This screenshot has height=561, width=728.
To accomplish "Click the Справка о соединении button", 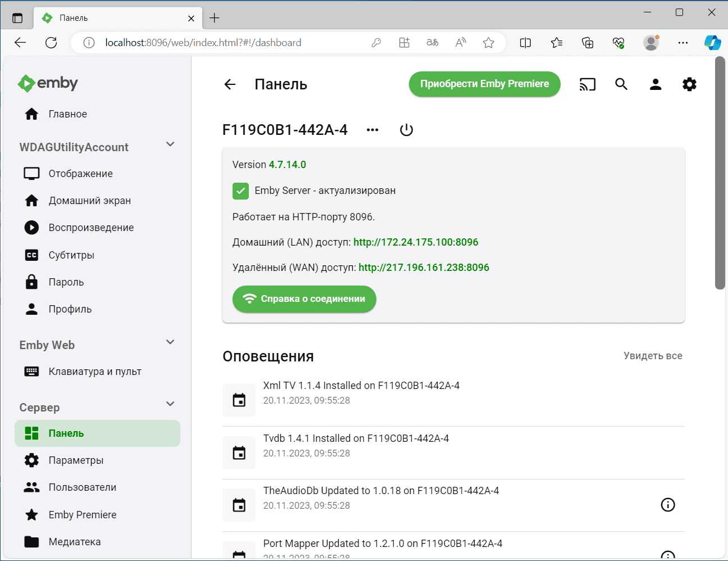I will [304, 299].
